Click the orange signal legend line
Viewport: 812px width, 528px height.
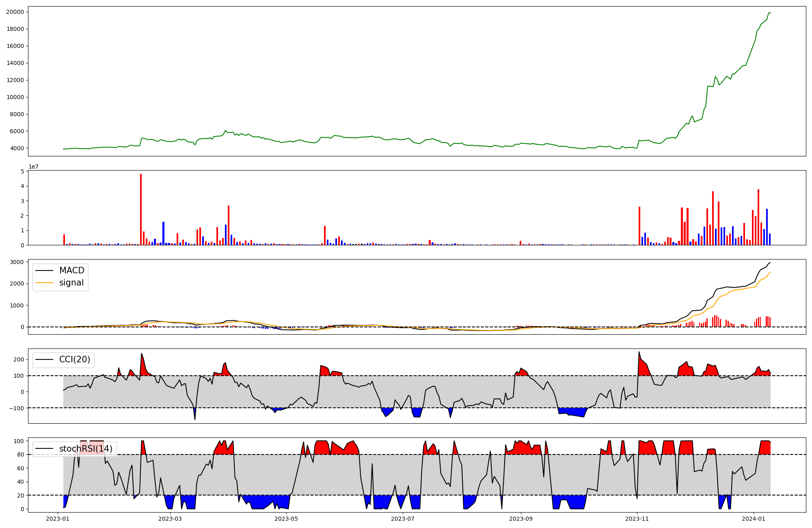pyautogui.click(x=44, y=283)
